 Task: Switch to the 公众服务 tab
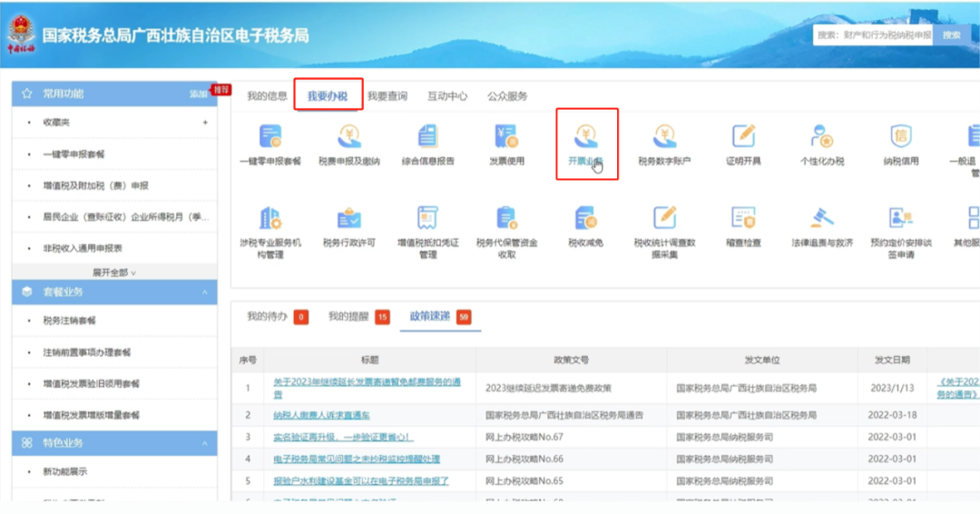(x=507, y=95)
